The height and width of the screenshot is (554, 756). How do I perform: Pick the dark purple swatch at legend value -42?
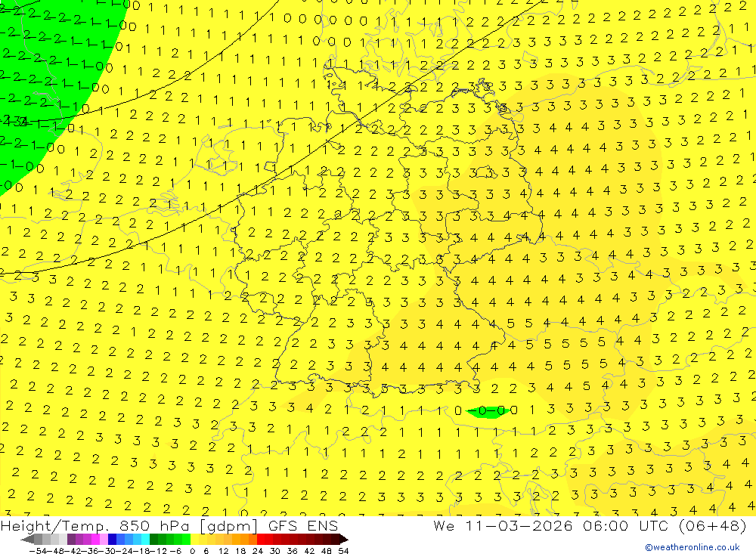(71, 539)
